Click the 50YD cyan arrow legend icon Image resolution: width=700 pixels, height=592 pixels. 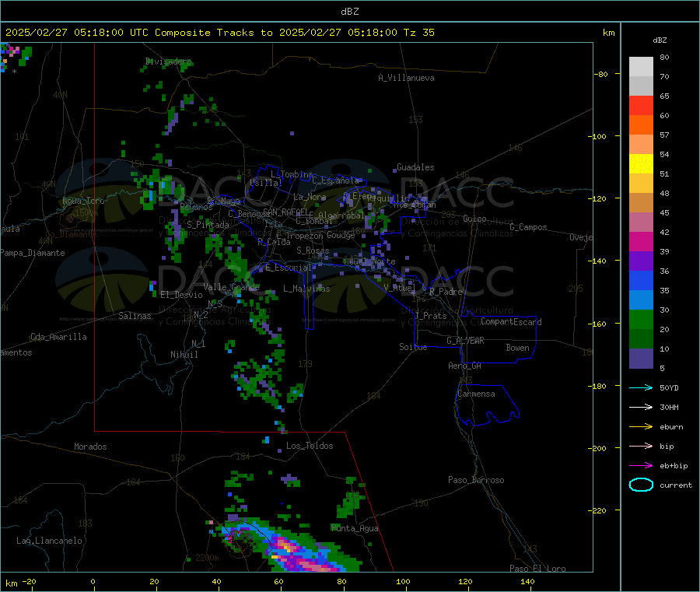click(x=641, y=387)
